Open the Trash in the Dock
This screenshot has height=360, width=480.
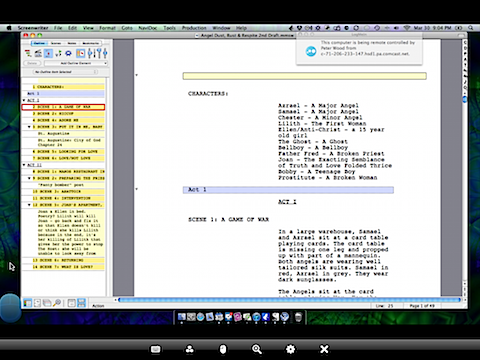click(298, 317)
